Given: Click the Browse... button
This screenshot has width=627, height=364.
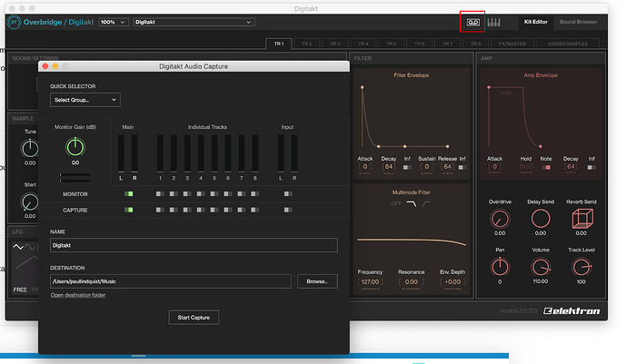Looking at the screenshot, I should tap(317, 281).
